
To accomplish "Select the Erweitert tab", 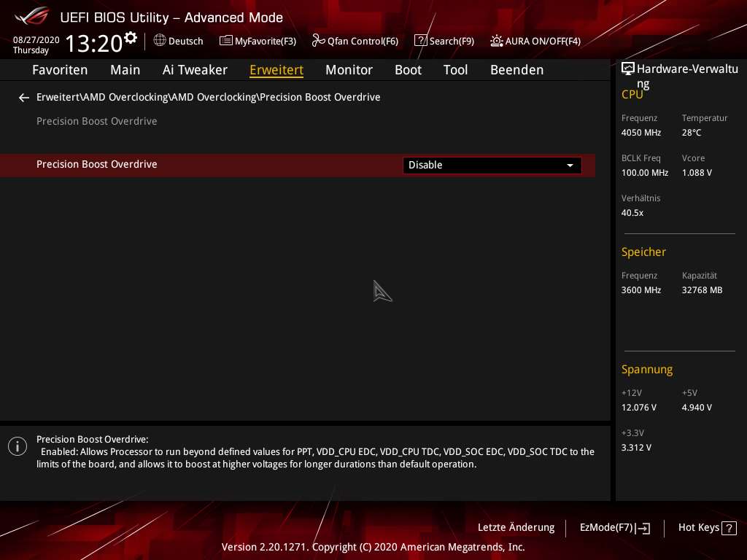I will point(276,70).
